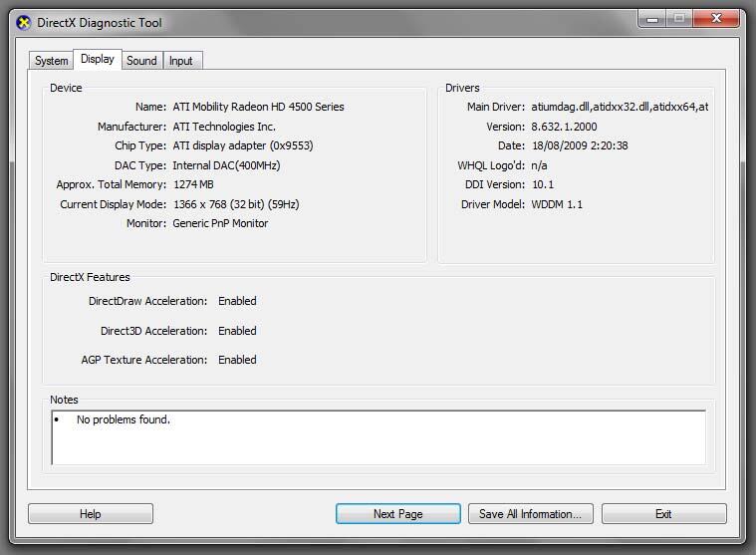756x555 pixels.
Task: Go to the Input tab
Action: (181, 61)
